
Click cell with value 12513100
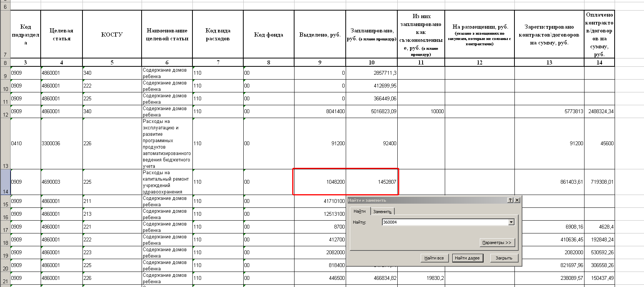[x=320, y=214]
